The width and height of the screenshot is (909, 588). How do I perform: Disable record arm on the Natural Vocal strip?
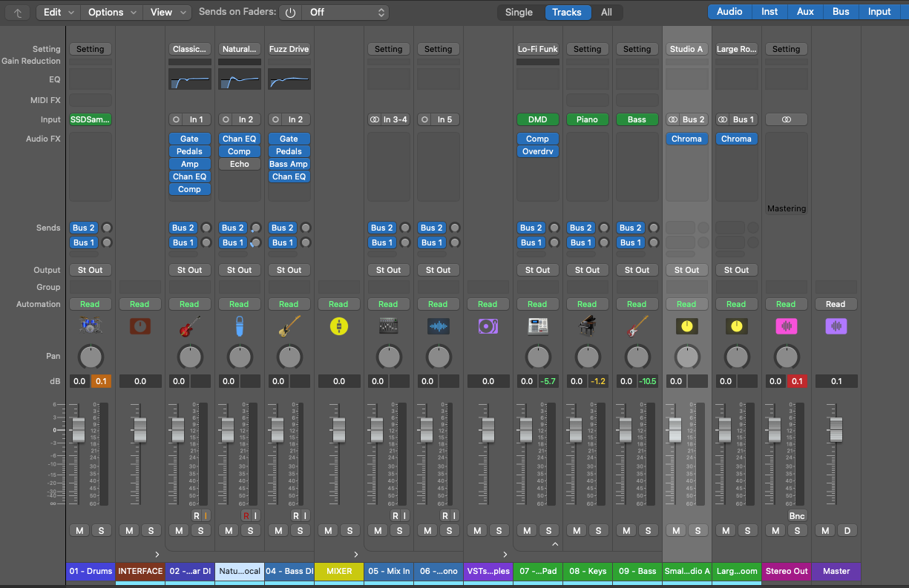246,515
